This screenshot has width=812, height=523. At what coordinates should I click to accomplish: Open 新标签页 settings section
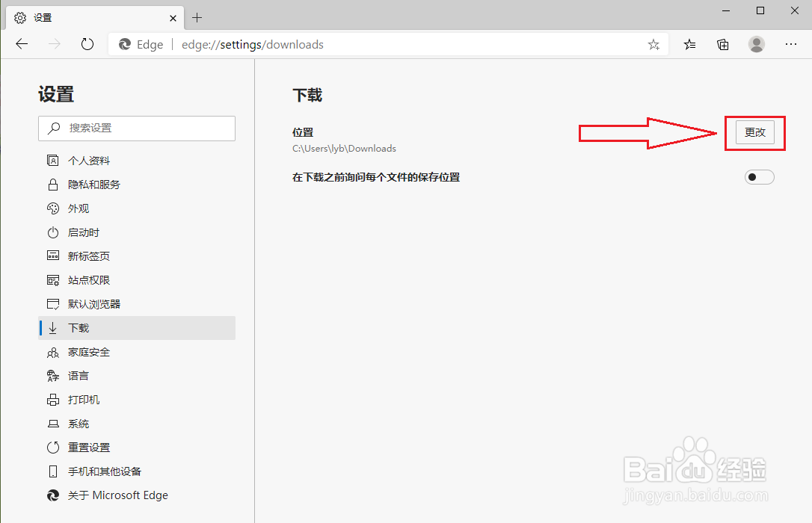137,256
